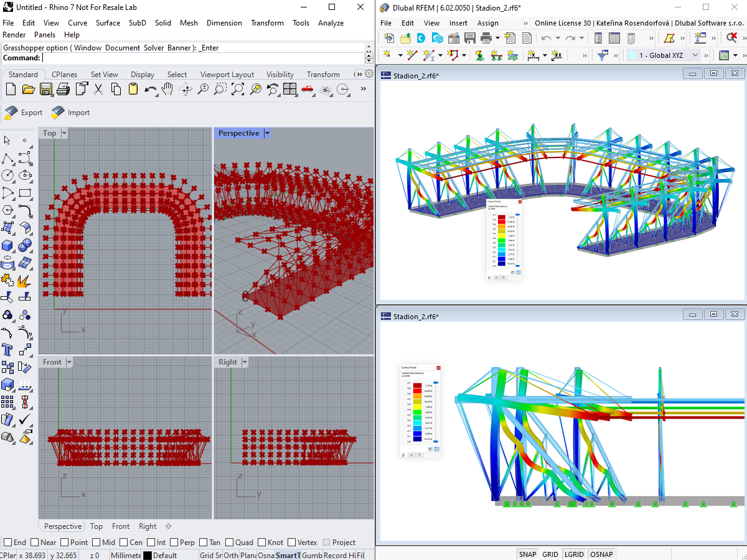The height and width of the screenshot is (560, 747).
Task: Activate the Pan view tool in Rhino
Action: pyautogui.click(x=167, y=89)
